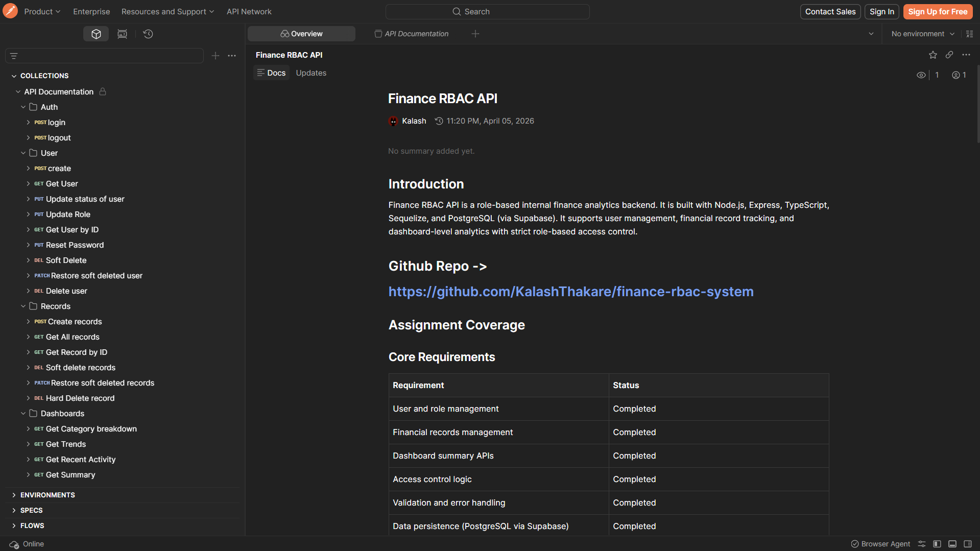Go to Enterprise page
980x551 pixels.
pyautogui.click(x=91, y=11)
